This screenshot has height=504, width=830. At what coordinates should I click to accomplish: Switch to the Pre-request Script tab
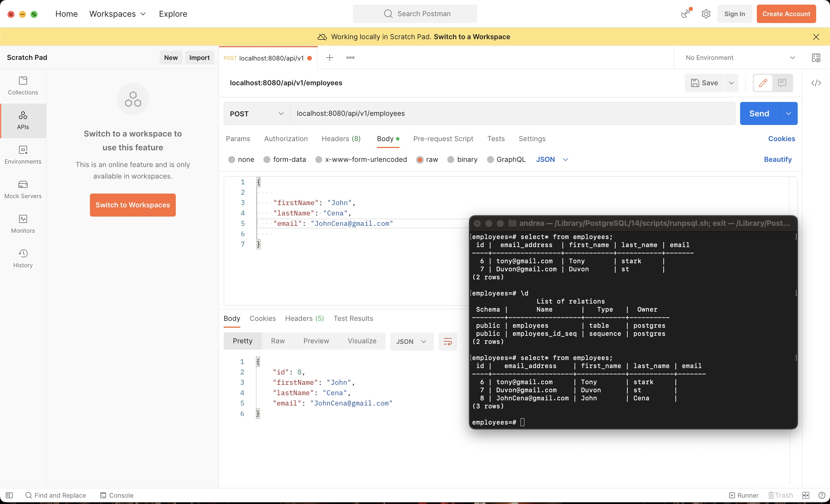(443, 139)
